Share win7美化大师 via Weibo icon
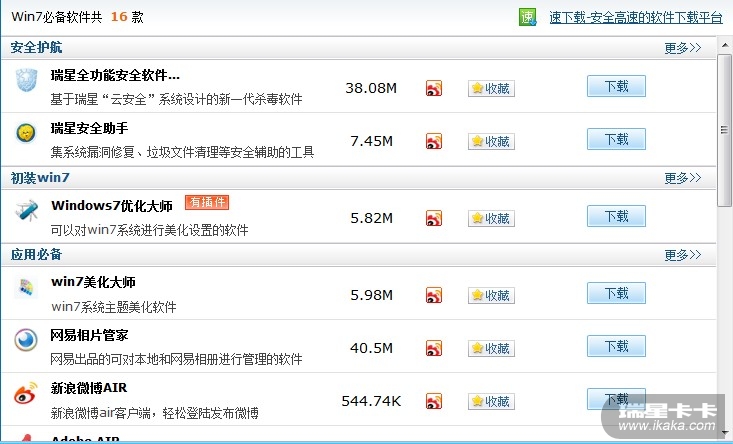Viewport: 733px width, 444px height. (434, 295)
